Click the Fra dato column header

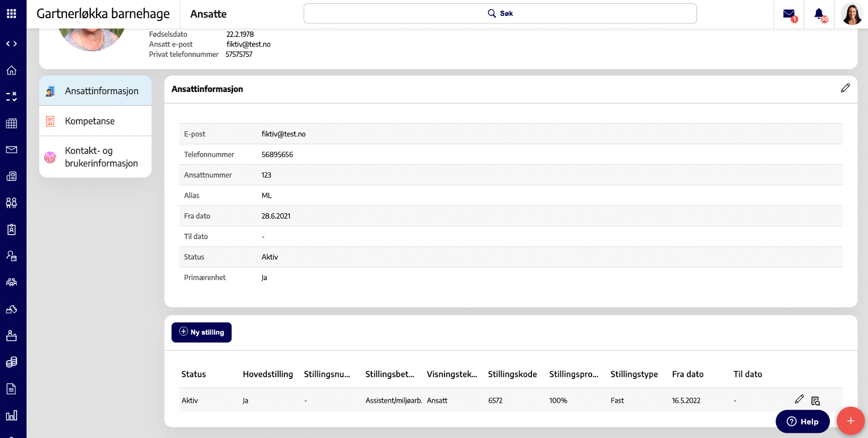click(x=688, y=374)
